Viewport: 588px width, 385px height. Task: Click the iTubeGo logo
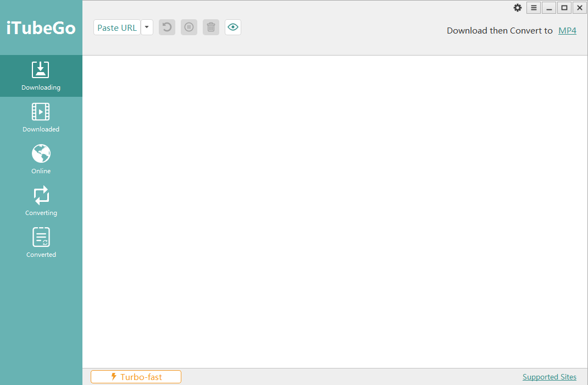(41, 28)
